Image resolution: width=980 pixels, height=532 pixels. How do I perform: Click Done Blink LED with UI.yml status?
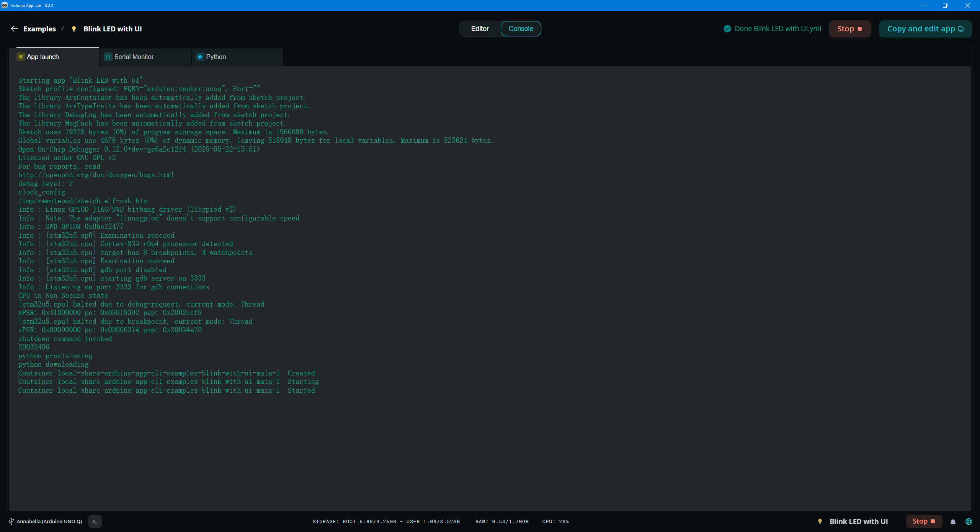(x=778, y=29)
